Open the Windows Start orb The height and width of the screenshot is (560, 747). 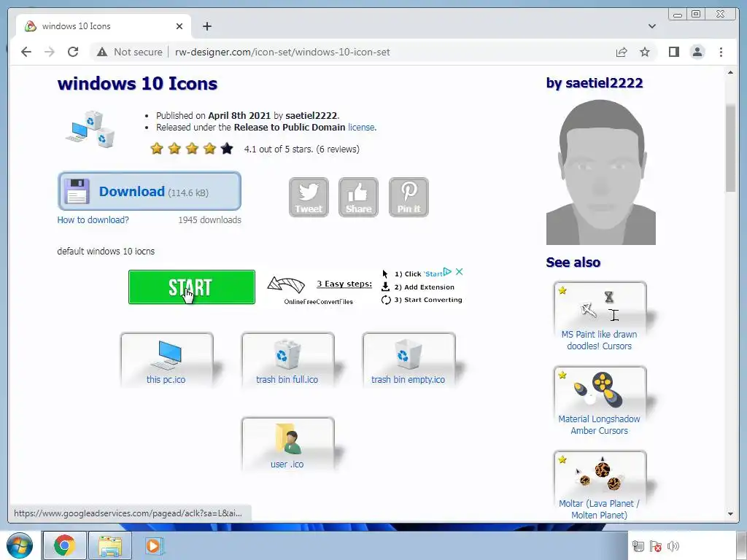20,545
